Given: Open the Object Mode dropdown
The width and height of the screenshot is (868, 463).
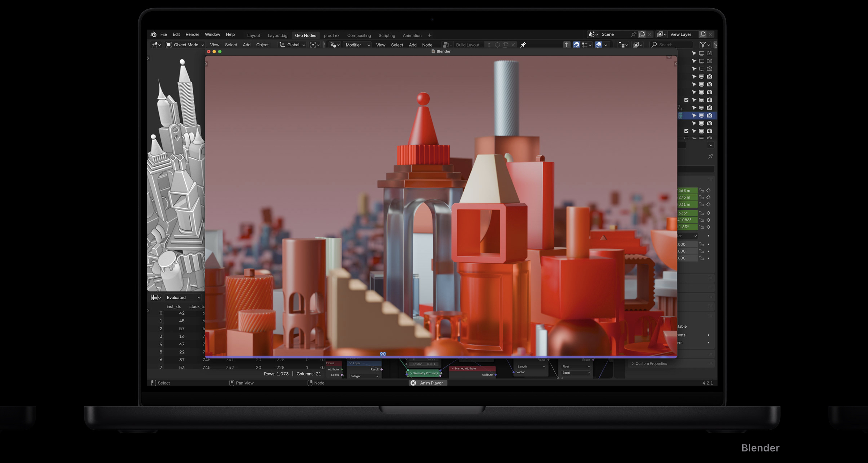Looking at the screenshot, I should tap(185, 45).
